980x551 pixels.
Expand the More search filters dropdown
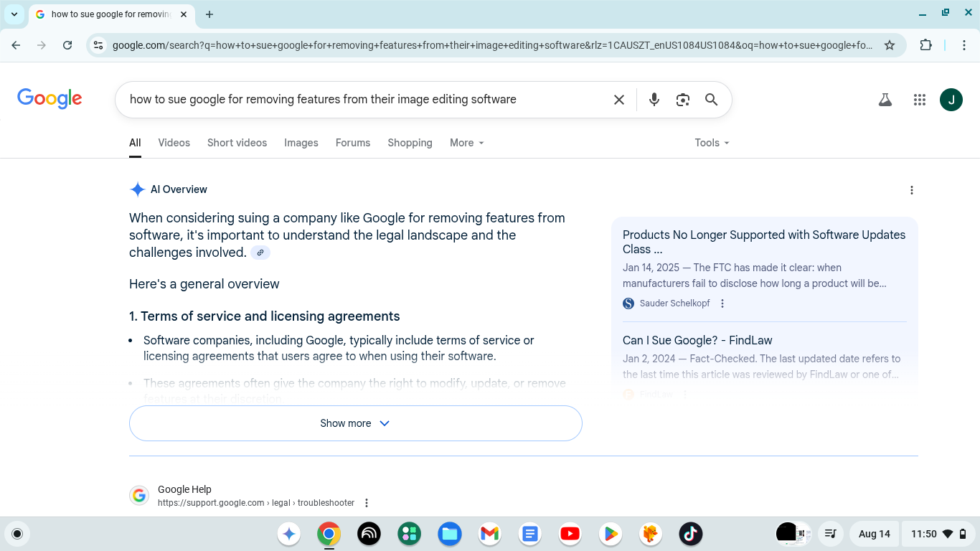click(467, 143)
